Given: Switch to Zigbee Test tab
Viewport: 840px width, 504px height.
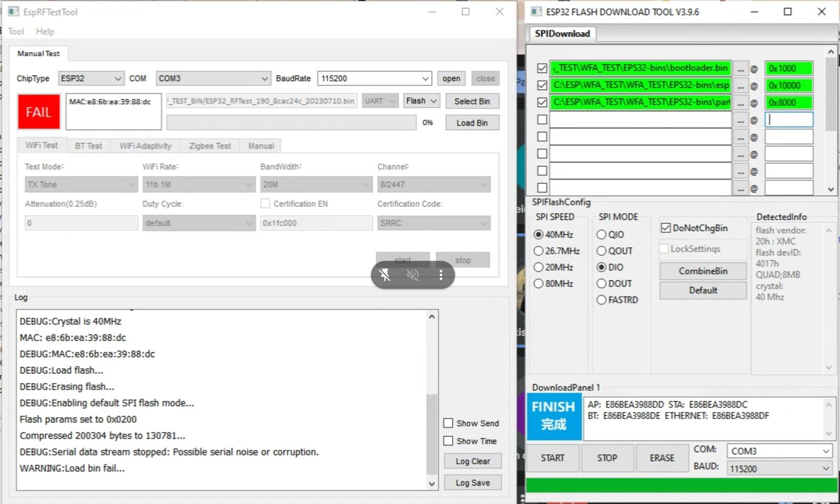Looking at the screenshot, I should pyautogui.click(x=210, y=146).
